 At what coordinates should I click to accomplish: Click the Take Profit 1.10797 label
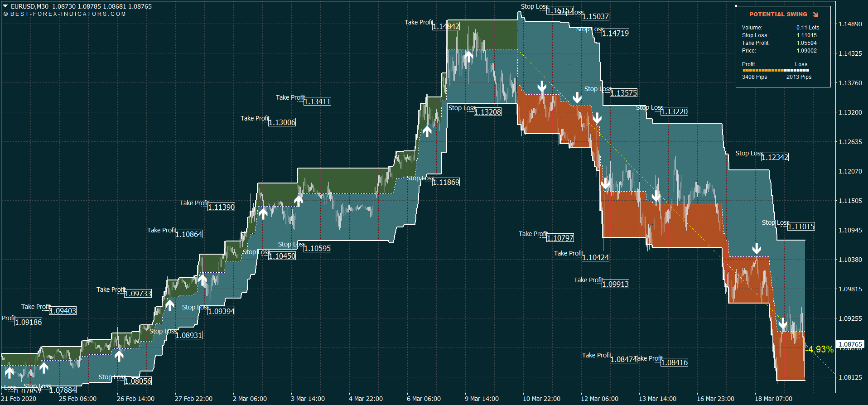(560, 238)
